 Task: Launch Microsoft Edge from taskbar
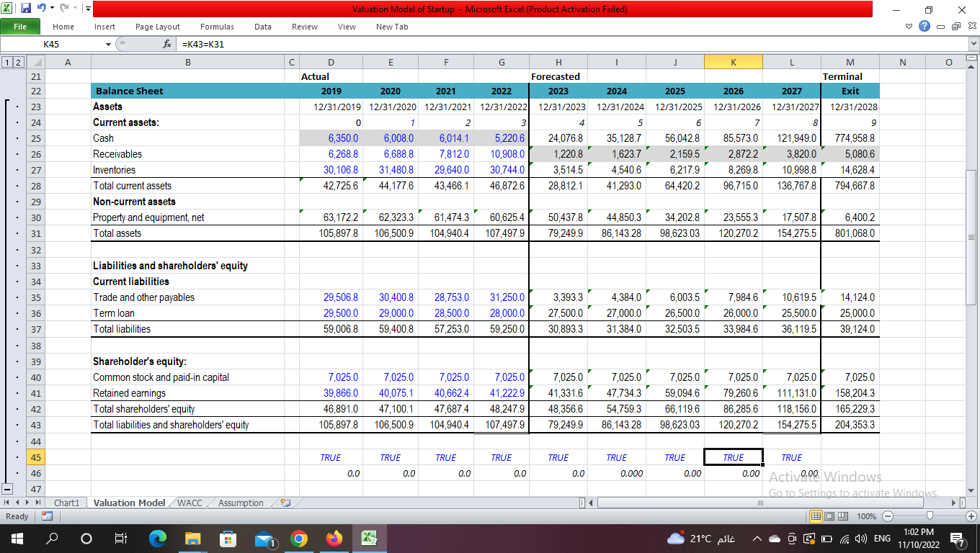(x=157, y=538)
